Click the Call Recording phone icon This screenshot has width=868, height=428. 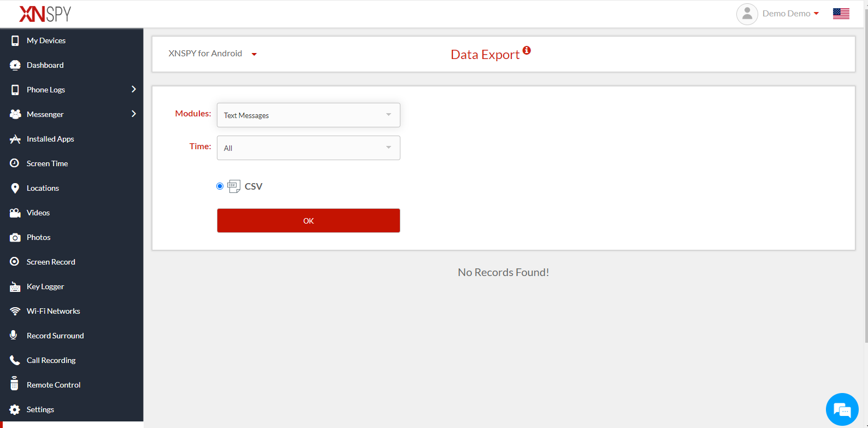(15, 360)
